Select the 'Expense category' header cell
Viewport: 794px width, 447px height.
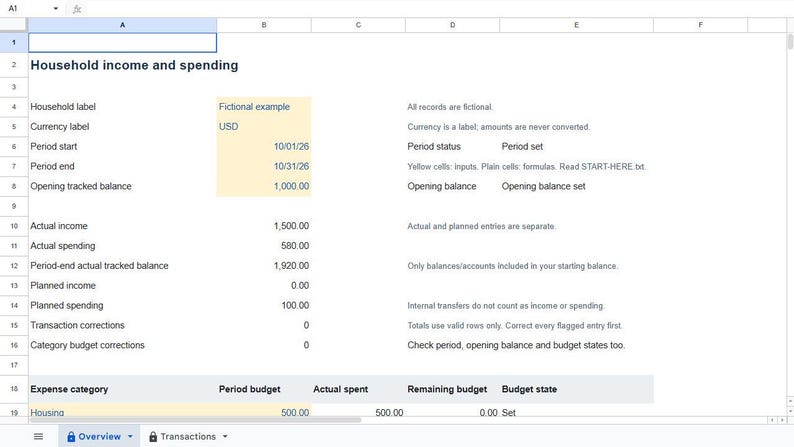[123, 389]
